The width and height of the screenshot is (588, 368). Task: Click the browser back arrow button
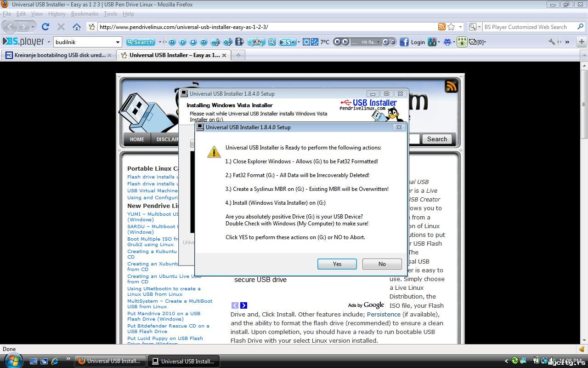tap(10, 27)
